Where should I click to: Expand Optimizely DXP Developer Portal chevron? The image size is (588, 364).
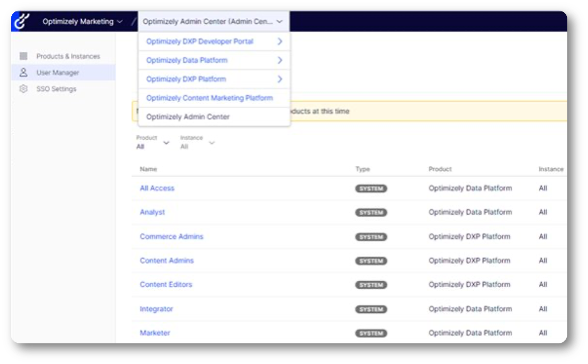(280, 41)
